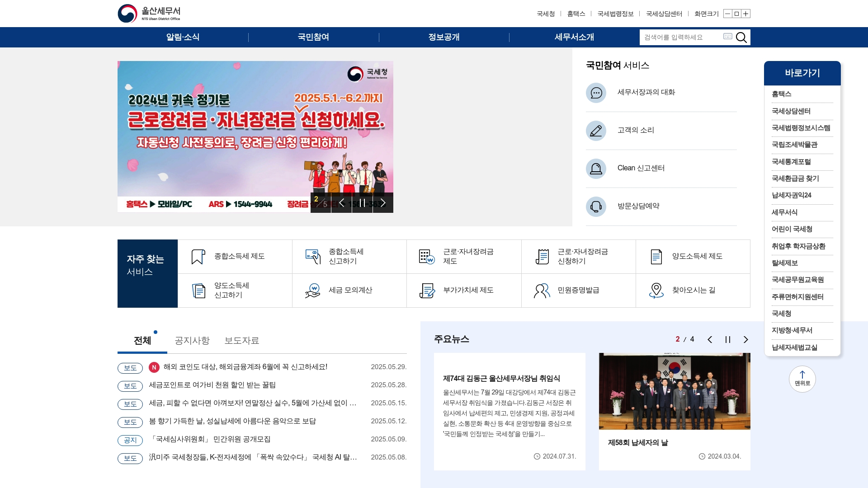The width and height of the screenshot is (868, 488).
Task: Go to next banner slide
Action: 383,202
